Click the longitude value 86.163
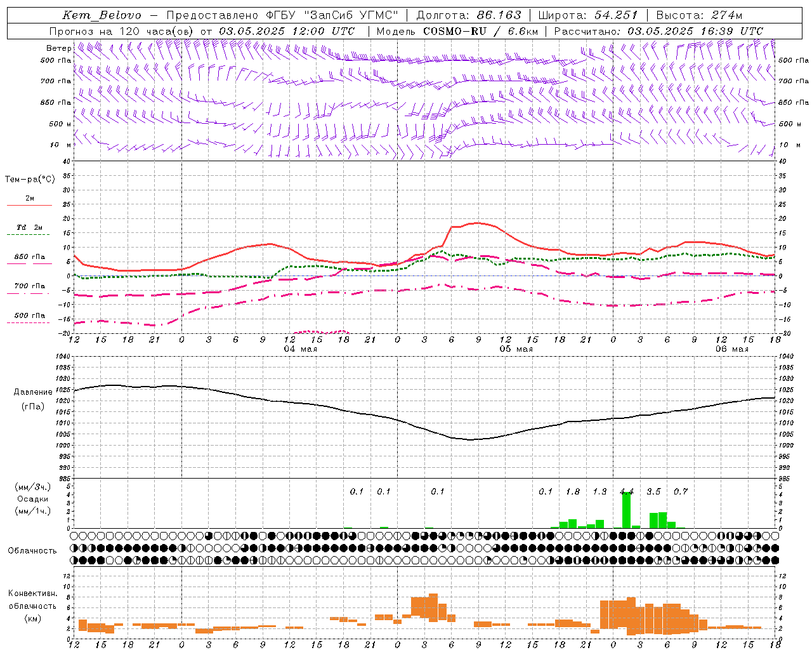The image size is (812, 650). (x=499, y=15)
